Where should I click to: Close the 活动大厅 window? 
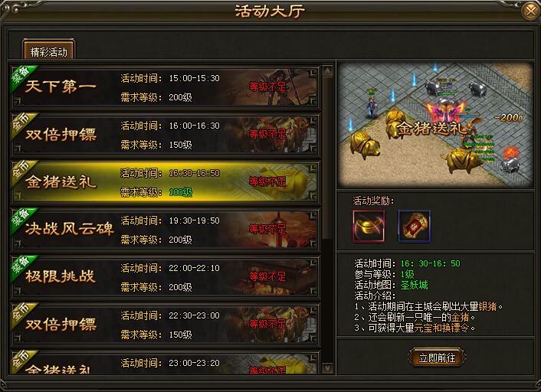coord(530,11)
